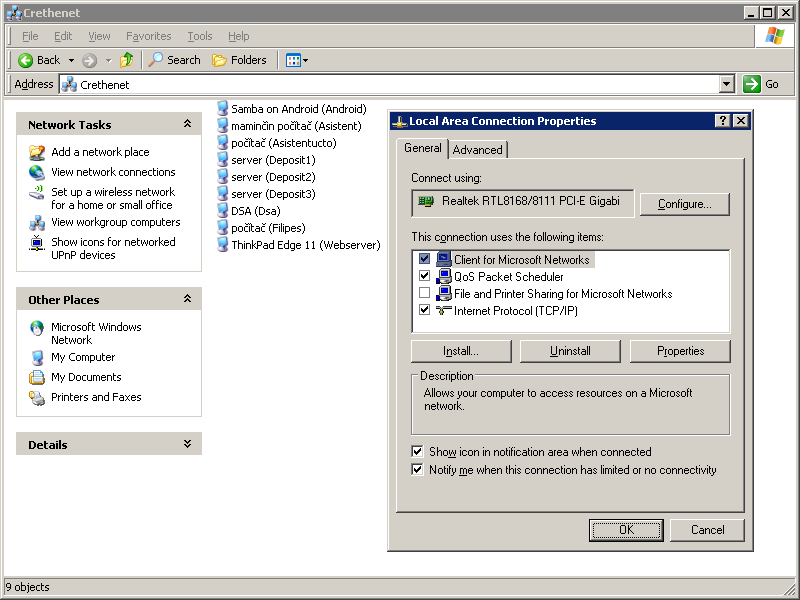Click the My Computer icon in Other Places
The width and height of the screenshot is (800, 600).
37,358
